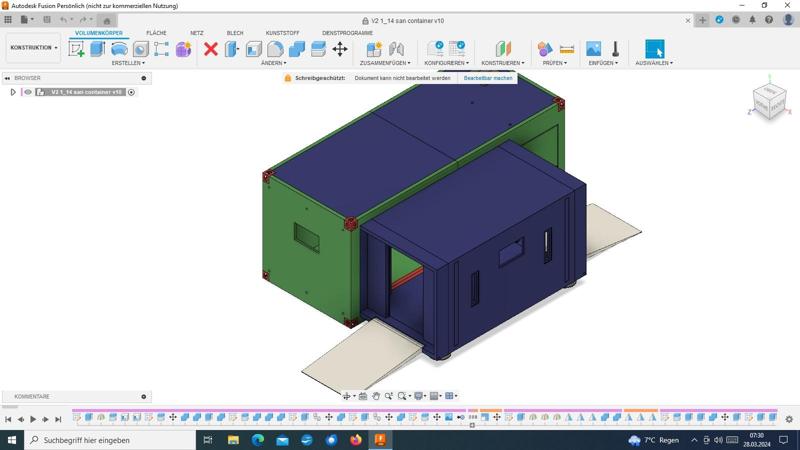
Task: Click the New Component icon
Action: point(374,49)
